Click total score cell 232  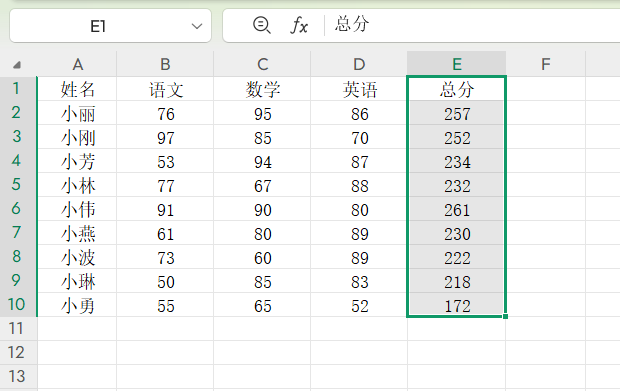[457, 186]
